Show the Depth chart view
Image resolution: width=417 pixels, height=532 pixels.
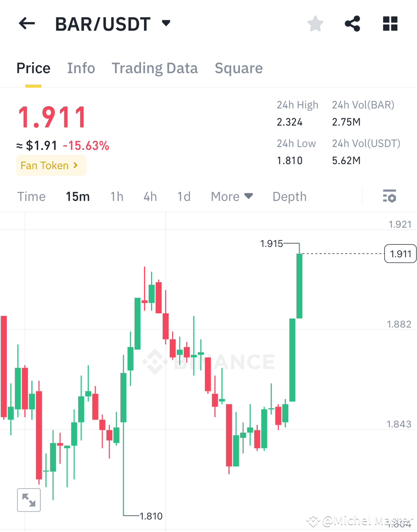pyautogui.click(x=290, y=196)
